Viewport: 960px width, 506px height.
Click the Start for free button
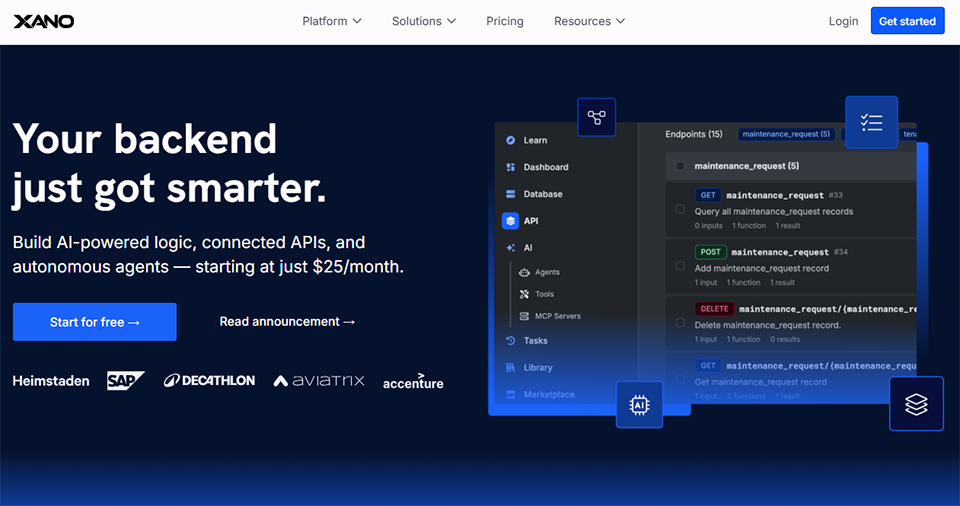(x=94, y=322)
